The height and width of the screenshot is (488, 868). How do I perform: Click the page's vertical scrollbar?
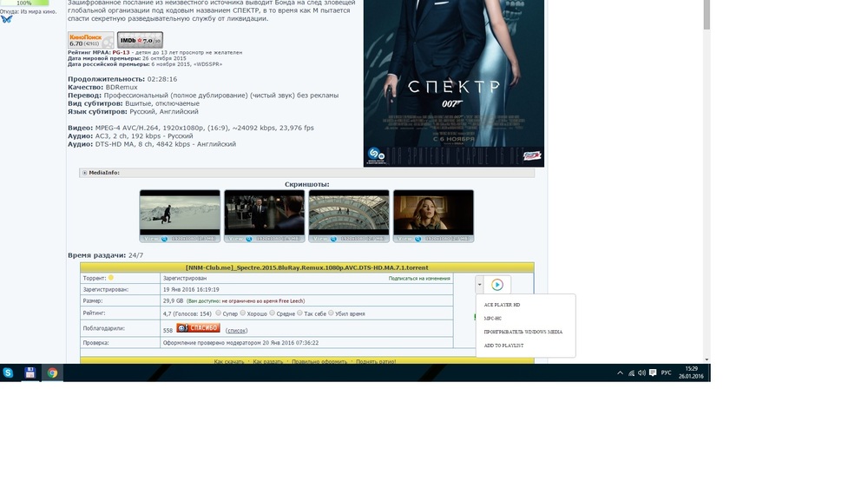tap(706, 174)
